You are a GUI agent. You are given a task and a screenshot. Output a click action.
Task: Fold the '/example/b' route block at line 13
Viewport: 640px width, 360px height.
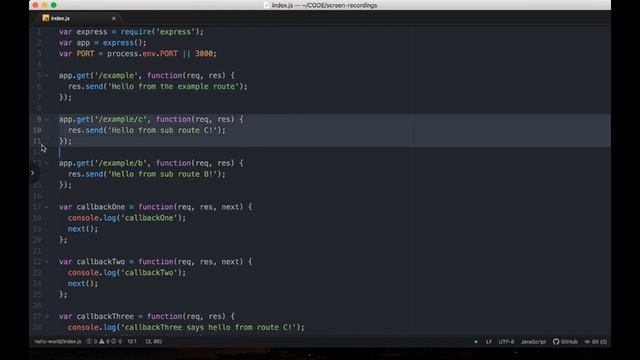[46, 163]
